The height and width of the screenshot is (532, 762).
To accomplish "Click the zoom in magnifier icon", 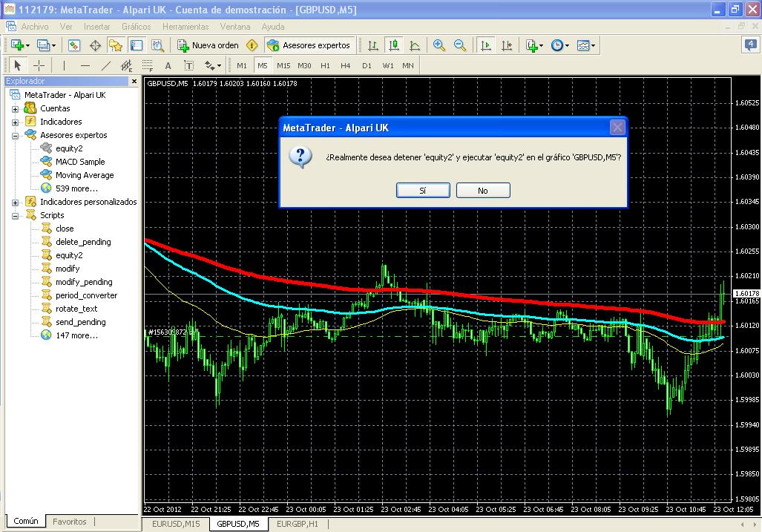I will pyautogui.click(x=439, y=45).
